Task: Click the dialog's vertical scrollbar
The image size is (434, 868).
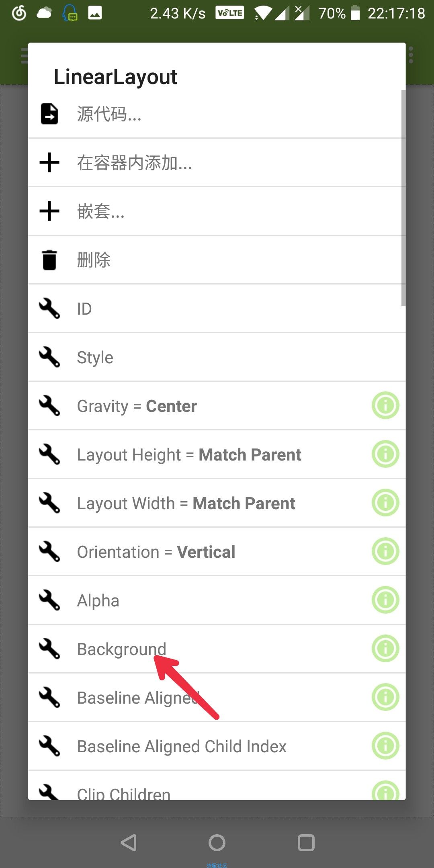Action: (403, 198)
